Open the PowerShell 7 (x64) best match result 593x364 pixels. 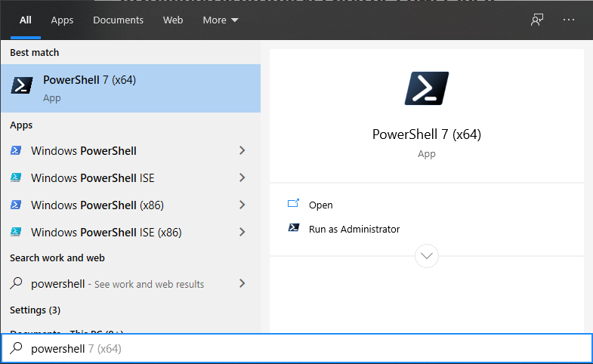point(131,88)
